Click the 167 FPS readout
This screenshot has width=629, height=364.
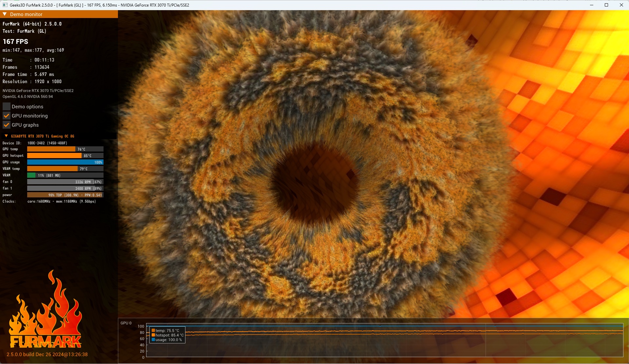point(15,42)
